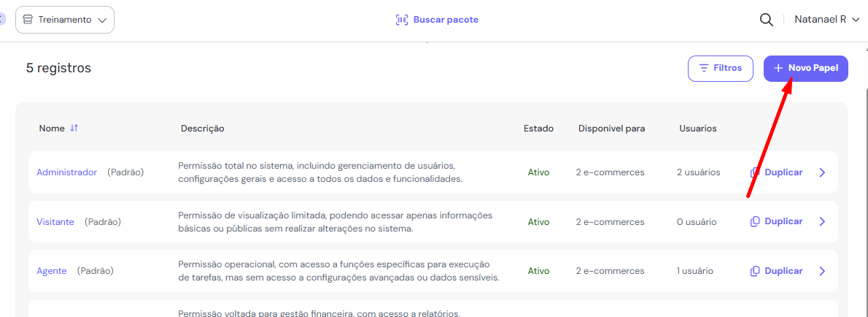Expand the Visitante row chevron
Viewport: 868px width, 317px height.
tap(822, 221)
